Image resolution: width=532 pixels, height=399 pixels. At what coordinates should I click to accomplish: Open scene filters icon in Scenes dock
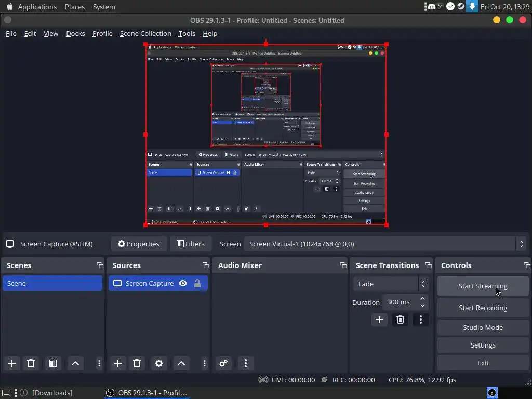53,363
